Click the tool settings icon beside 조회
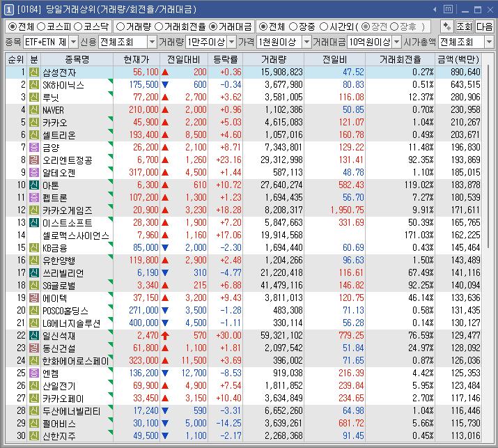The image size is (498, 448). pos(447,26)
